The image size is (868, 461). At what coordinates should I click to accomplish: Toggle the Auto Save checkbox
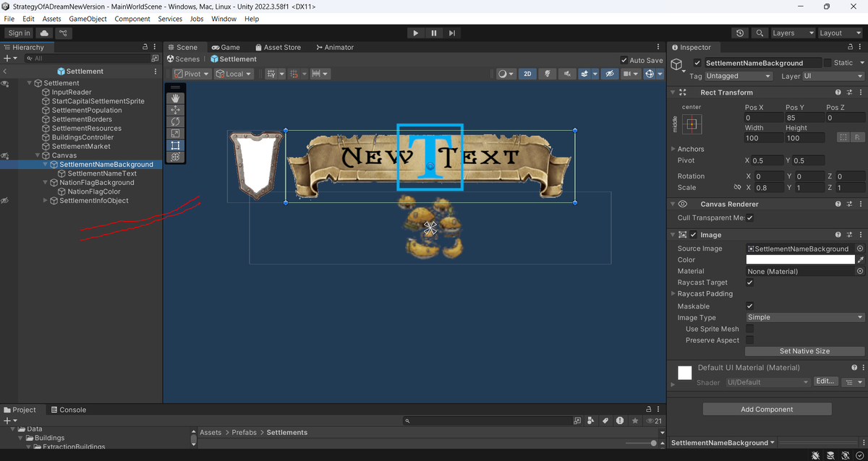tap(624, 61)
